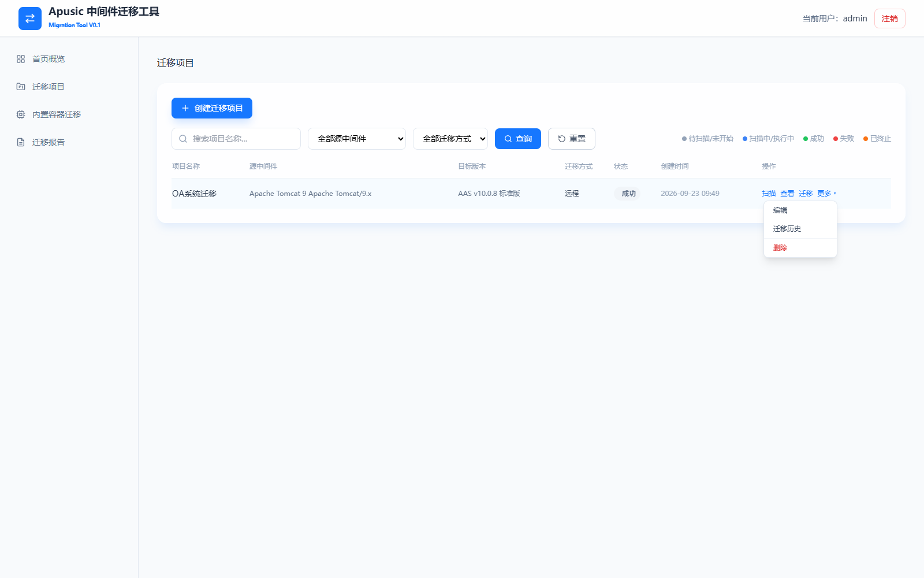Click the creation time '2026-09-23 09:49'
This screenshot has width=924, height=578.
[690, 194]
